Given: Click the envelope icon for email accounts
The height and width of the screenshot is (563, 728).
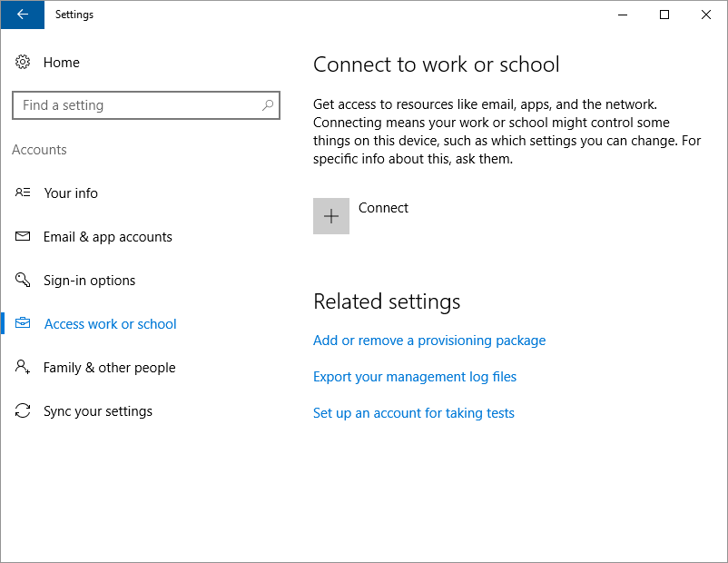Looking at the screenshot, I should tap(24, 237).
